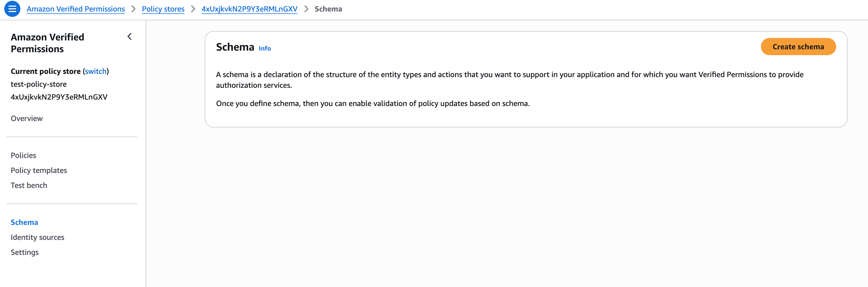
Task: Navigate to Policies in sidebar
Action: tap(23, 155)
